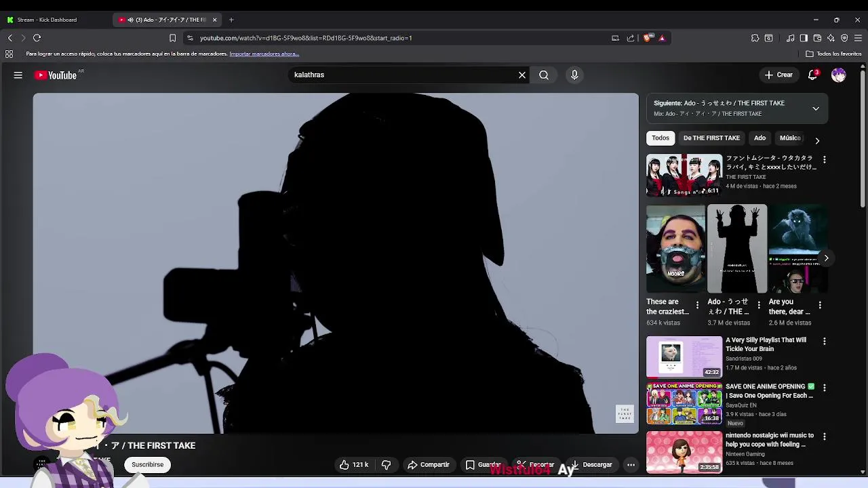This screenshot has width=868, height=488.
Task: Click the THE FIRST TAKE watermark in player
Action: pyautogui.click(x=625, y=413)
